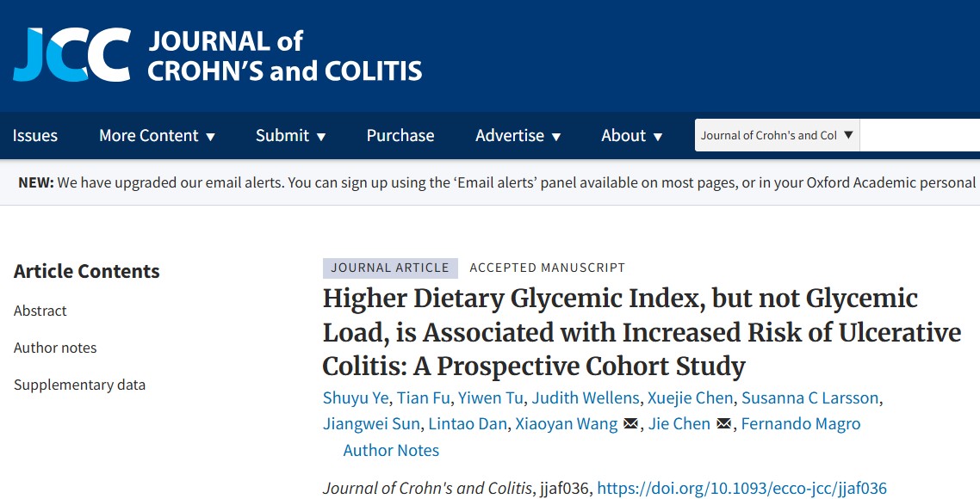Open the Purchase page
The height and width of the screenshot is (499, 980).
[x=400, y=136]
